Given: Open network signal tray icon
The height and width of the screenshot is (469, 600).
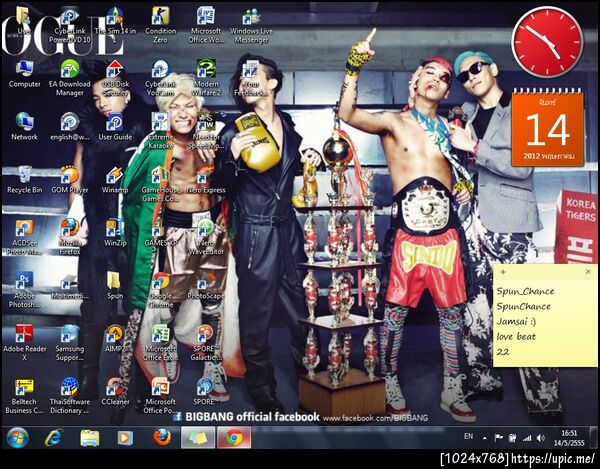Looking at the screenshot, I should tap(527, 438).
